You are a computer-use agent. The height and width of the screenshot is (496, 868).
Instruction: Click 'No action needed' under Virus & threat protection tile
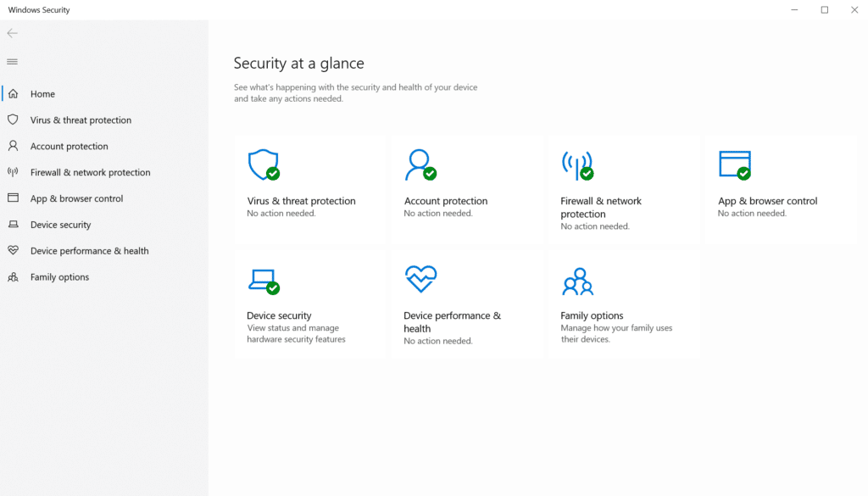[x=281, y=213]
